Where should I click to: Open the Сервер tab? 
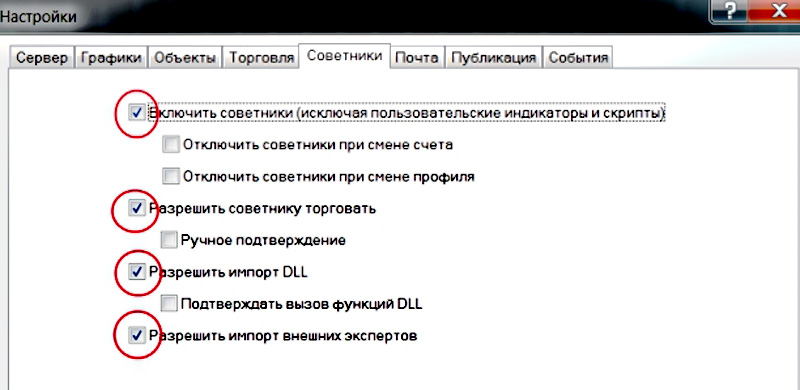42,58
